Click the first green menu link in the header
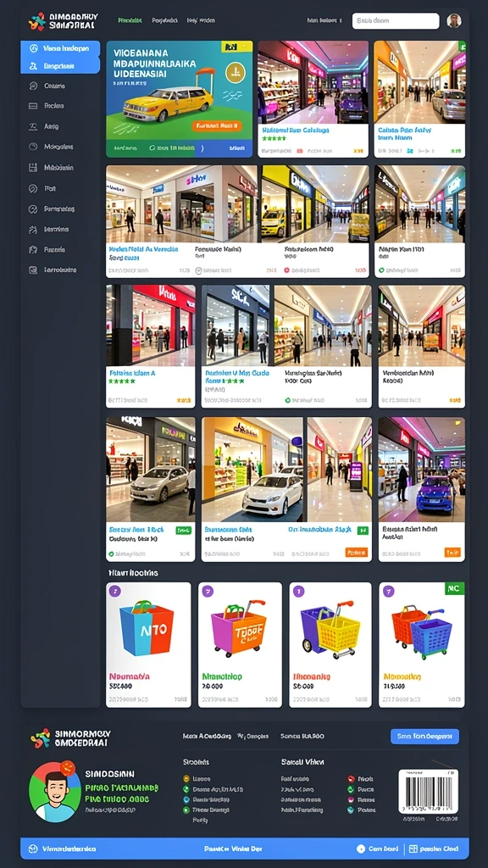The height and width of the screenshot is (868, 488). [130, 20]
